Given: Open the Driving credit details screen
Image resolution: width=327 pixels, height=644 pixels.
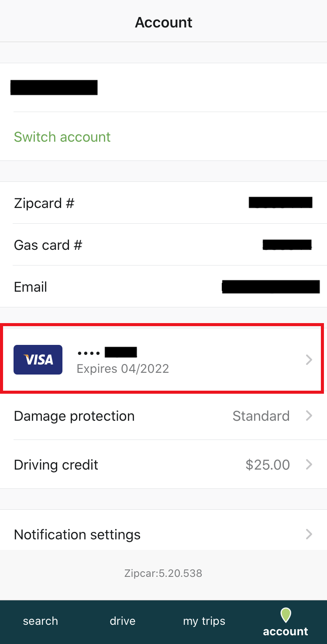Looking at the screenshot, I should point(164,464).
